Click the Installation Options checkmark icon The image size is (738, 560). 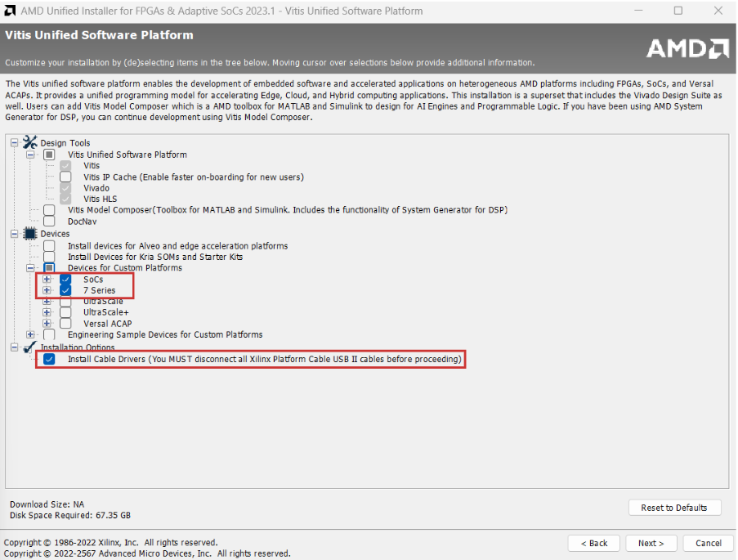30,347
